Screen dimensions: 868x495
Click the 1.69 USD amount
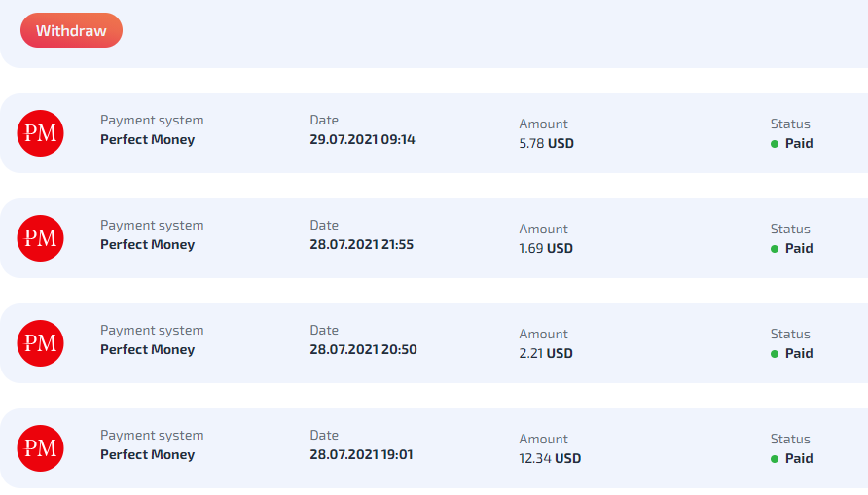pyautogui.click(x=546, y=248)
